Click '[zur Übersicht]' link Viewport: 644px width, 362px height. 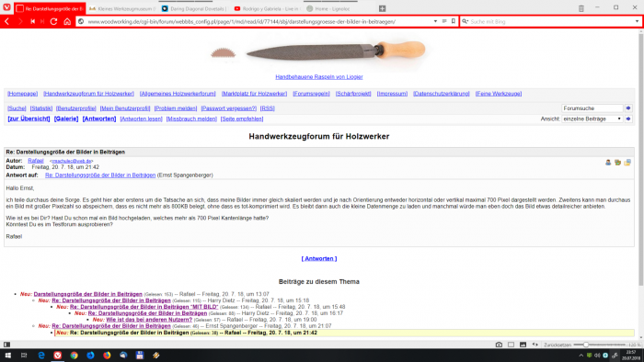tap(29, 119)
